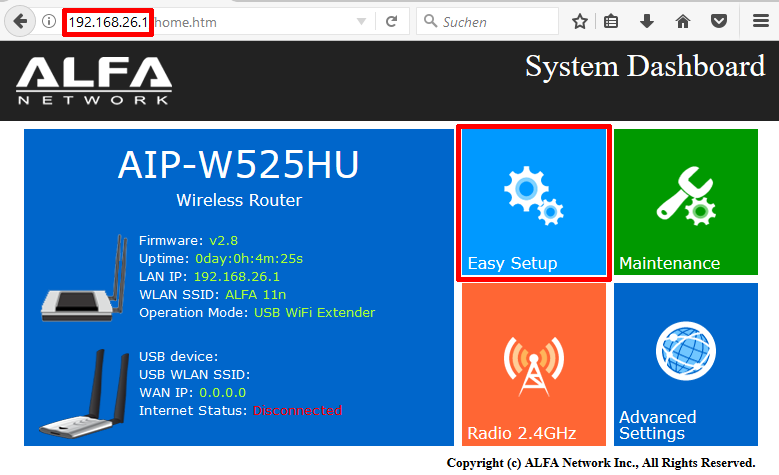779x475 pixels.
Task: Go back with the browser back arrow
Action: (20, 21)
